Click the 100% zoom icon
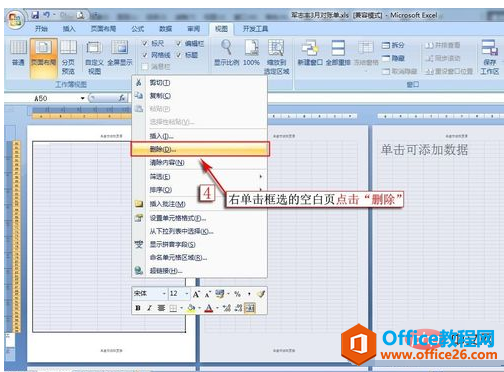The width and height of the screenshot is (504, 372). [251, 48]
